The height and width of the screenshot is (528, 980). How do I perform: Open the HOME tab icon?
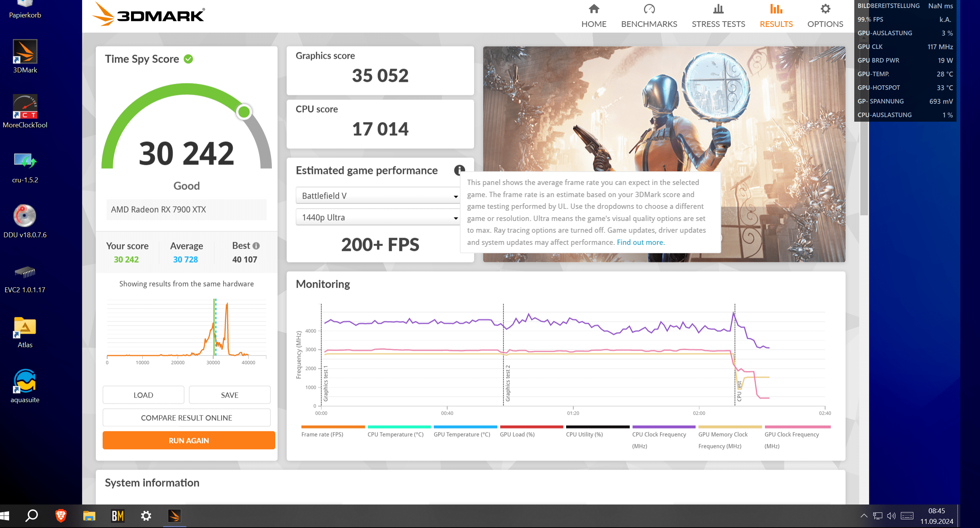593,9
